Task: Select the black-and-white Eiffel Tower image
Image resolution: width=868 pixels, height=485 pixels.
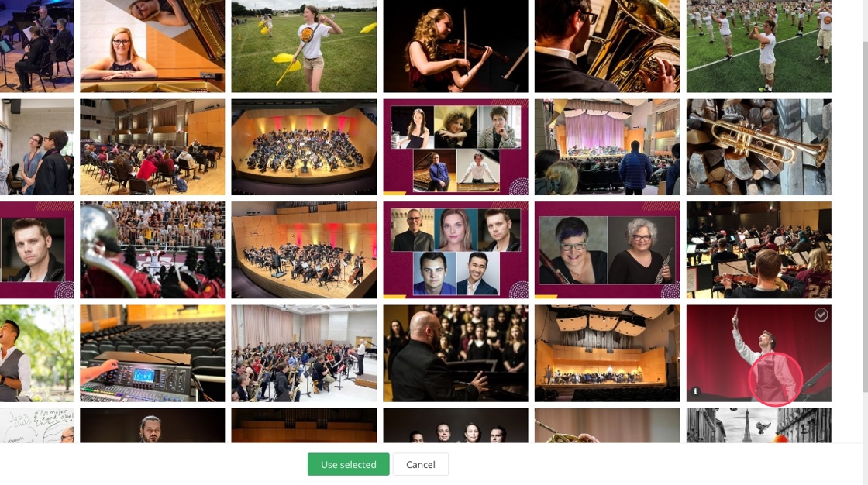Action: (x=759, y=425)
